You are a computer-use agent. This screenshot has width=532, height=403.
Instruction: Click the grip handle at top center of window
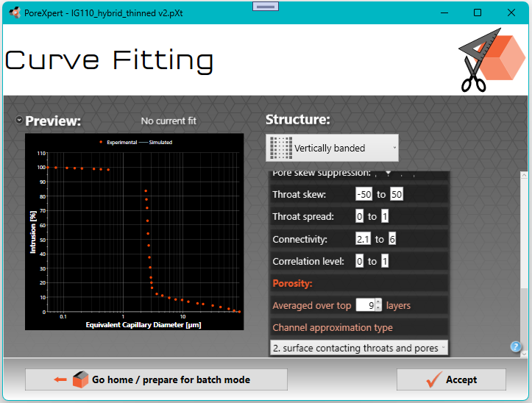point(265,6)
